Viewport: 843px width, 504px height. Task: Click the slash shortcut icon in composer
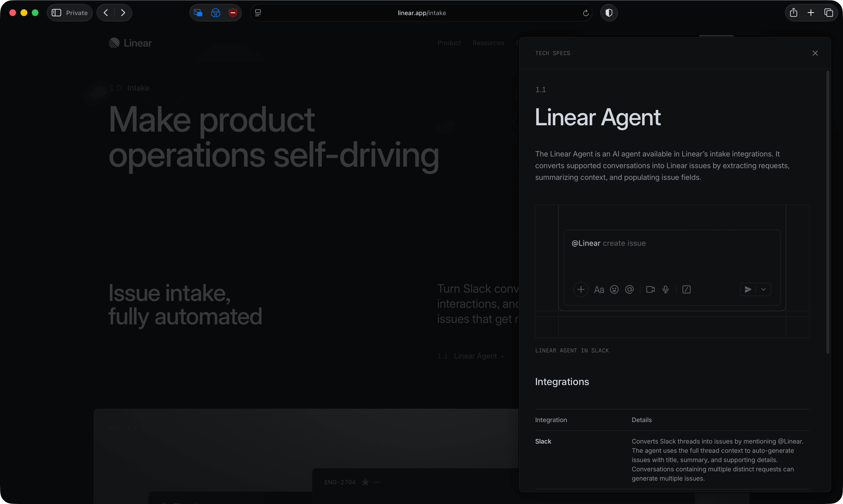[686, 289]
